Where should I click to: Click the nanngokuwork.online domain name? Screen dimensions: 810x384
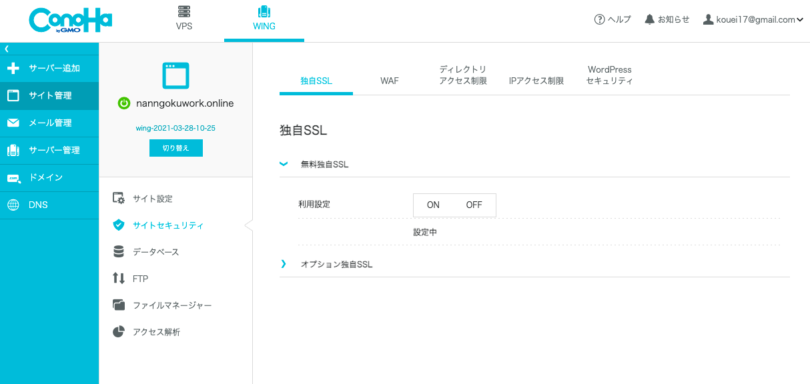point(185,103)
